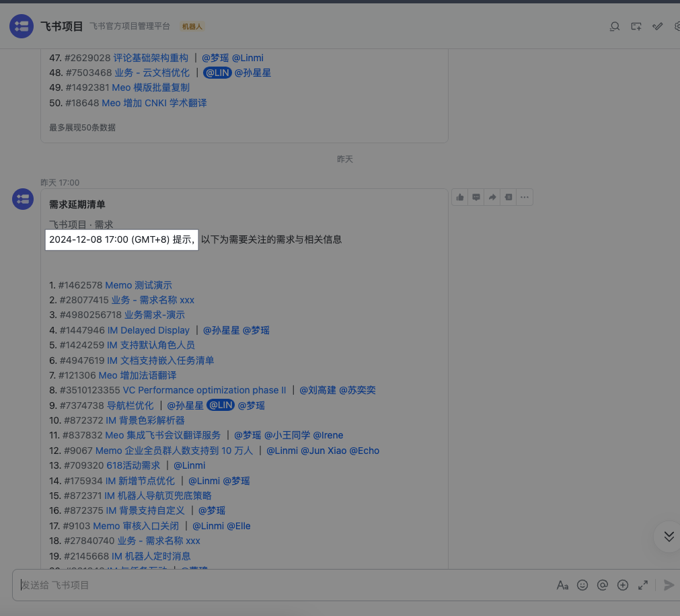Open link Memo 企业全员群人数支持到 10 万人
This screenshot has height=616, width=680.
point(174,451)
